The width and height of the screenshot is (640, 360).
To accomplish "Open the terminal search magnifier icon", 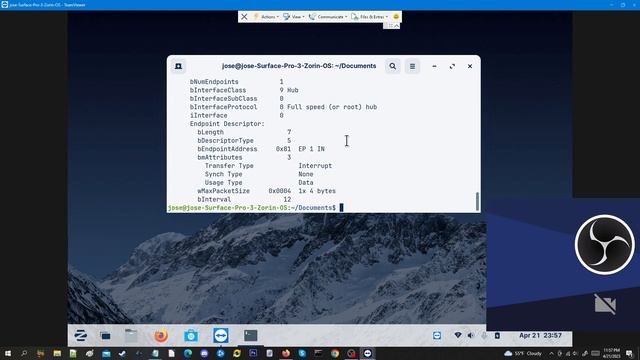I will point(392,66).
